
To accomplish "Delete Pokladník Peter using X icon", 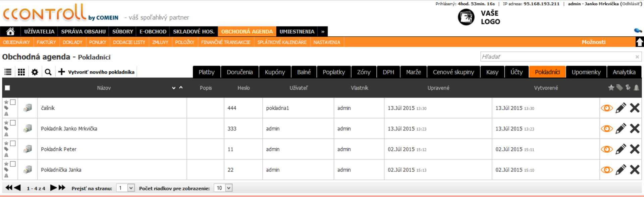I will pos(635,149).
